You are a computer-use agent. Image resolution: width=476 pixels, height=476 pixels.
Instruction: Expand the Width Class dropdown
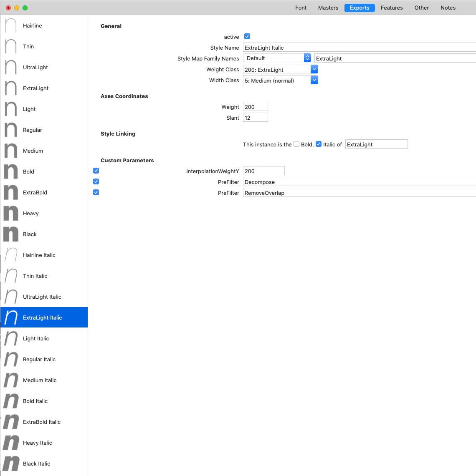[x=280, y=80]
